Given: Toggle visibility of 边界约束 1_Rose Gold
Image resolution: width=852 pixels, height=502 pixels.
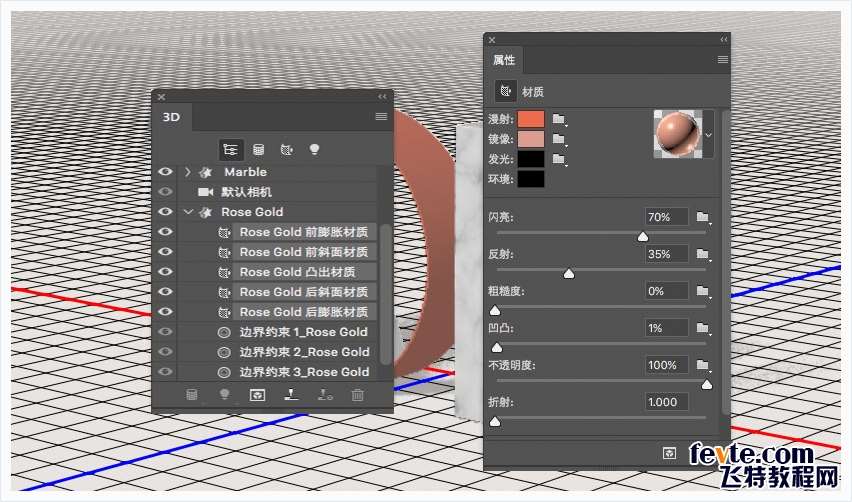Looking at the screenshot, I should click(165, 332).
